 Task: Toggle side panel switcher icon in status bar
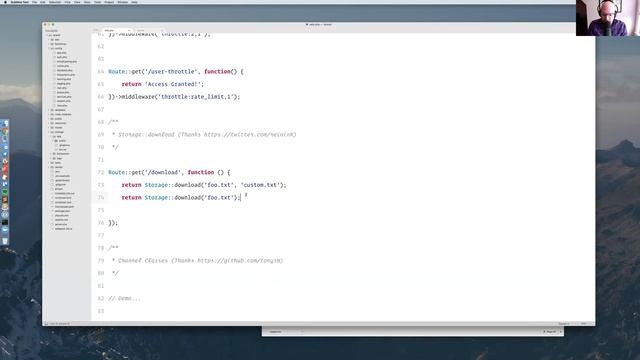[x=46, y=324]
